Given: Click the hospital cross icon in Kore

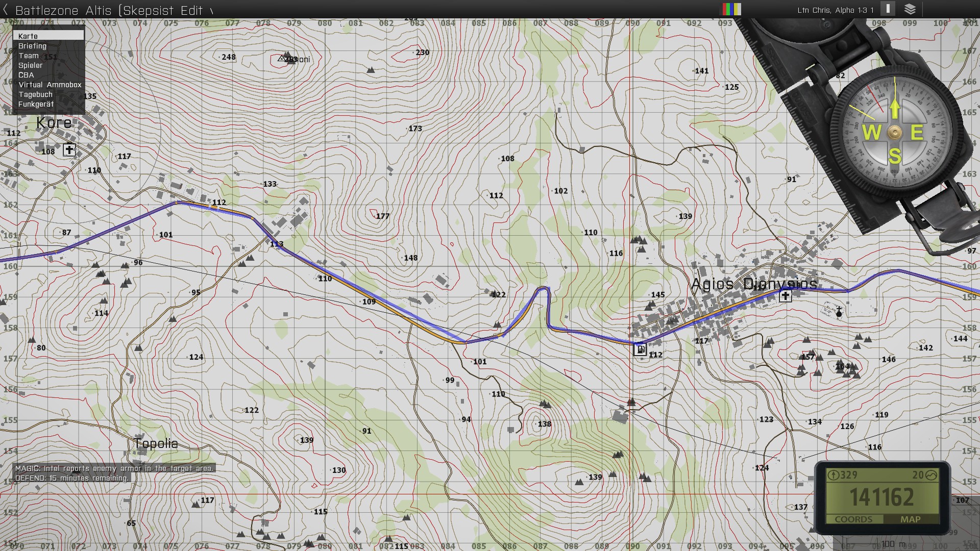Looking at the screenshot, I should [x=69, y=150].
